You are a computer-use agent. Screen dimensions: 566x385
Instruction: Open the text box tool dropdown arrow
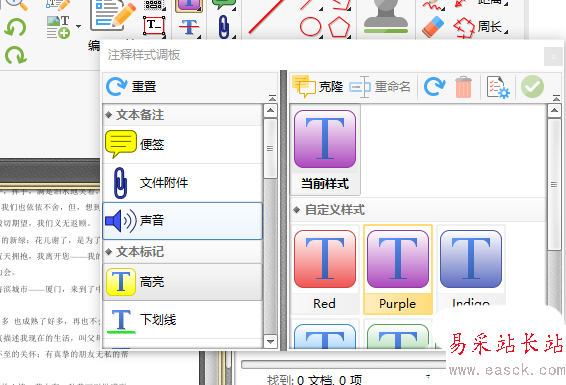[164, 36]
